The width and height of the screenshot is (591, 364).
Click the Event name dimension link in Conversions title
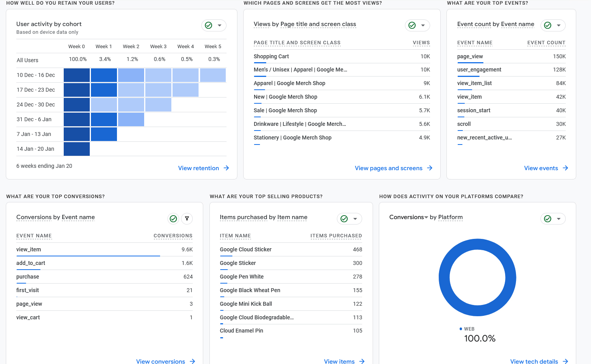tap(78, 217)
